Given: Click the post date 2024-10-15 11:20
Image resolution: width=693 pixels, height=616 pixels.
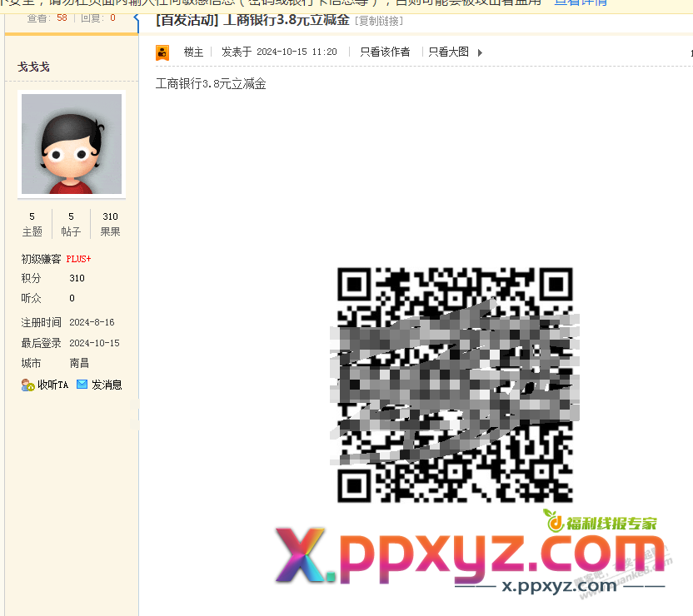Looking at the screenshot, I should 297,52.
